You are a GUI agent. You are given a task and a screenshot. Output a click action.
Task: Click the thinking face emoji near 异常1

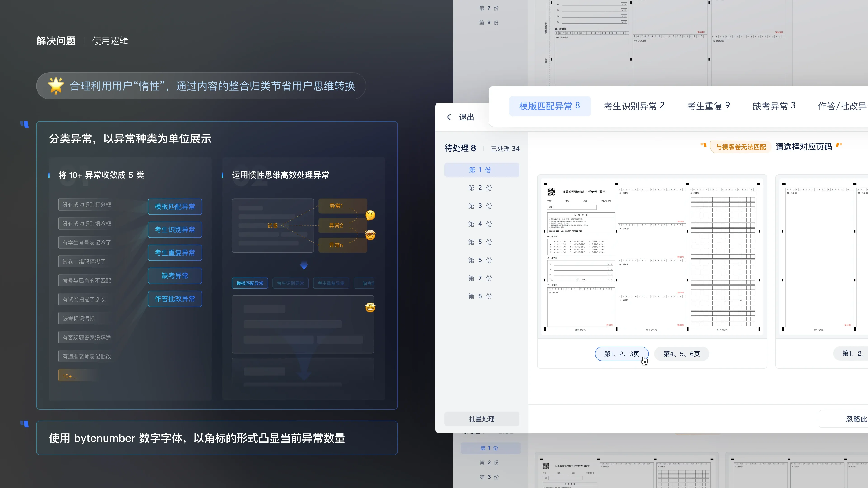(370, 215)
